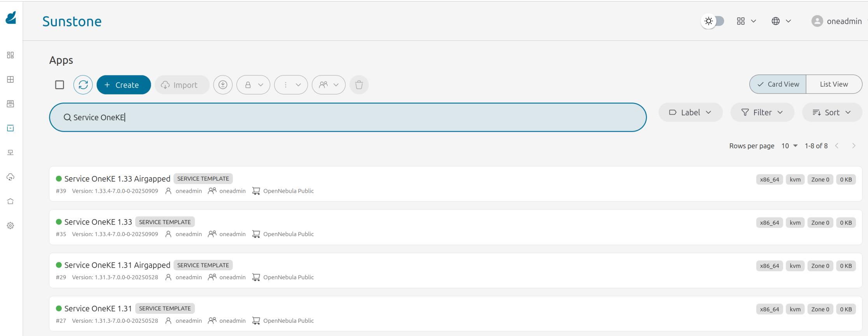Expand the three-dots more actions dropdown
Screen dimensions: 868x336
pos(291,85)
